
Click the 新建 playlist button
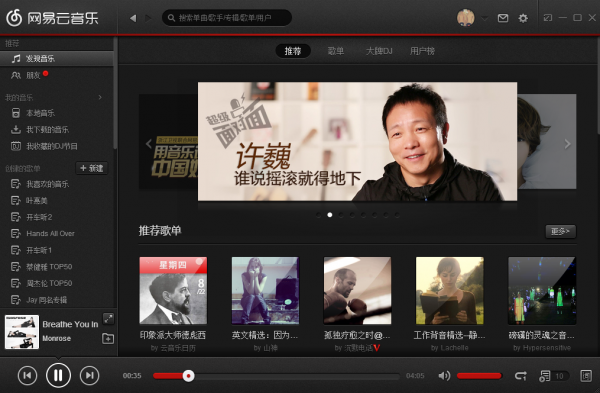tap(92, 168)
